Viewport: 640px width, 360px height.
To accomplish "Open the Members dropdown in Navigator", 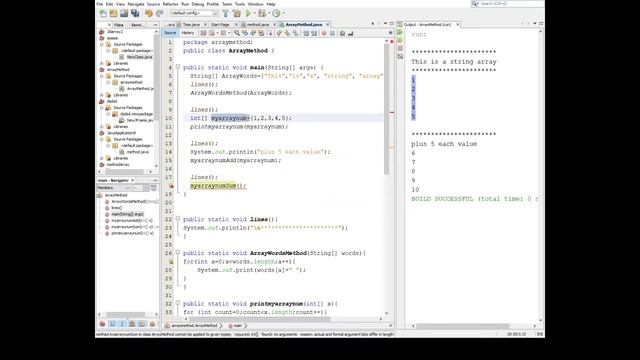I will pos(113,188).
